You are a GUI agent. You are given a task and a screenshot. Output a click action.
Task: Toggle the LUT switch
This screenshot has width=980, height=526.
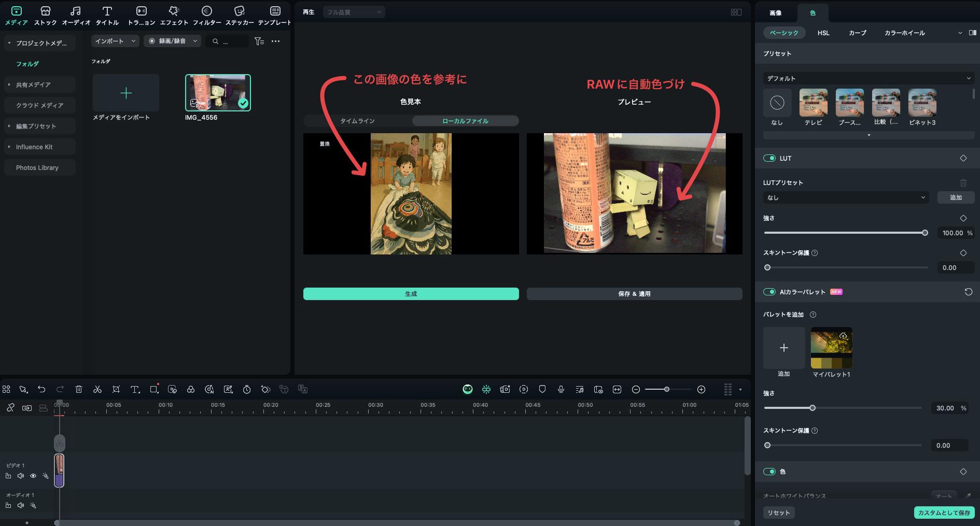pyautogui.click(x=769, y=158)
